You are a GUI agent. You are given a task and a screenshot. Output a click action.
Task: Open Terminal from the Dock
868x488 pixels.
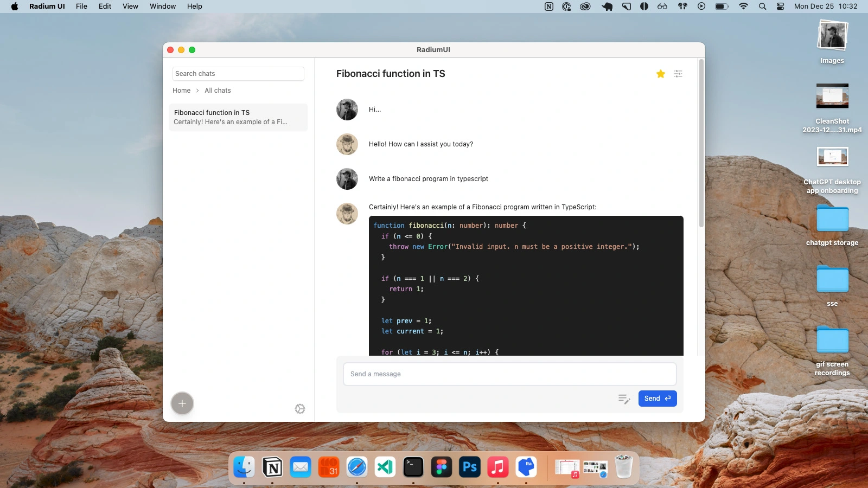(x=413, y=467)
